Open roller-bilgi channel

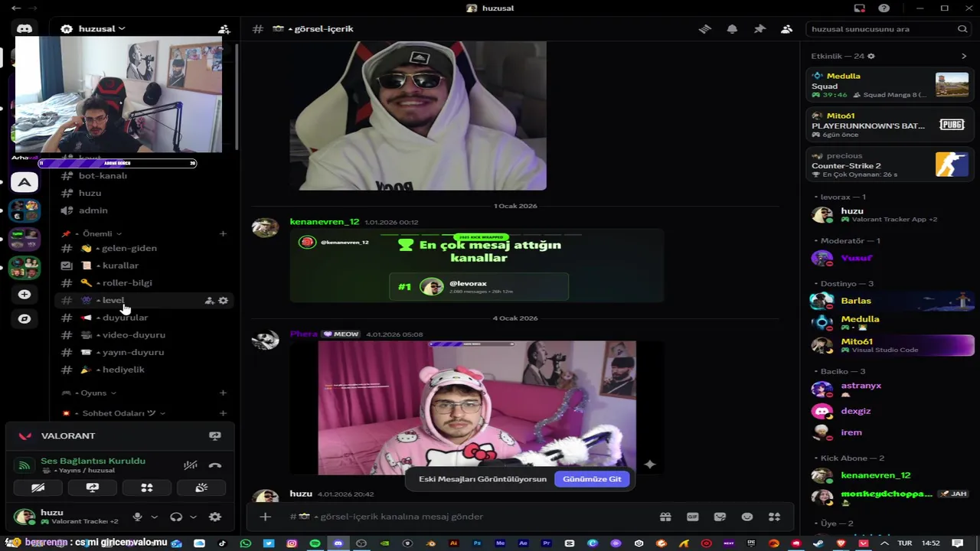pyautogui.click(x=145, y=283)
